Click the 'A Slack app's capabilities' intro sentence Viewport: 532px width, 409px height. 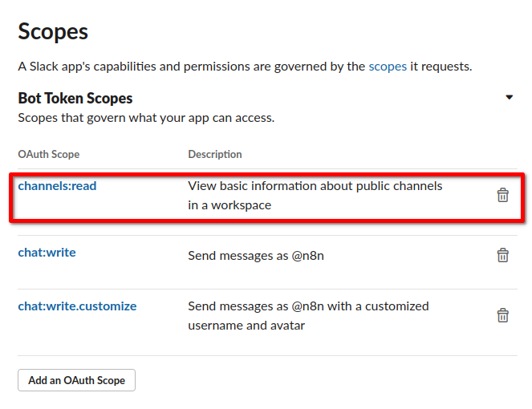point(193,67)
